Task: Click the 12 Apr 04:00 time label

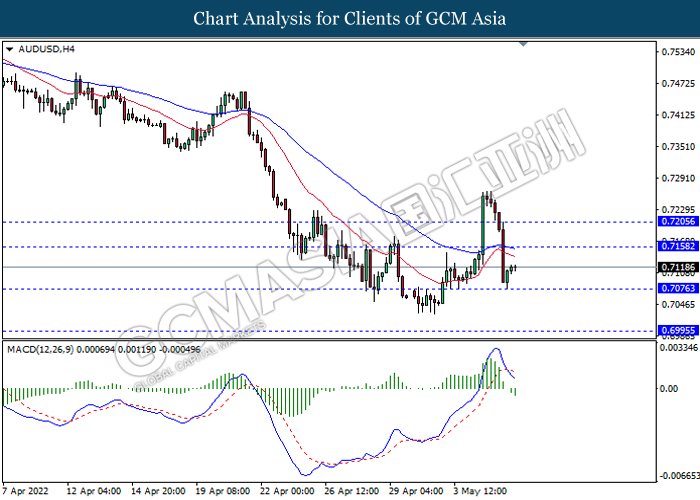Action: pos(94,491)
